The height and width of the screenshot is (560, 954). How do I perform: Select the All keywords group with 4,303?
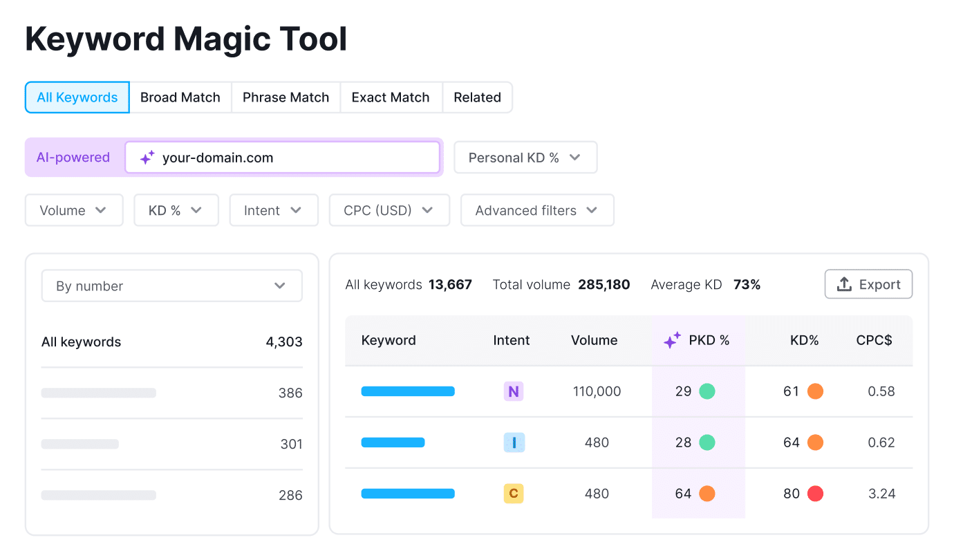pyautogui.click(x=172, y=342)
